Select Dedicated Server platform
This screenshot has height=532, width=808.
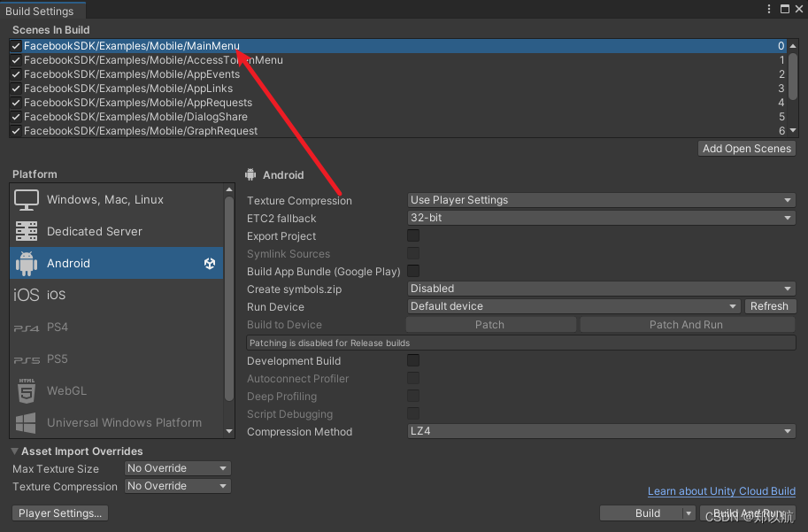pos(117,231)
